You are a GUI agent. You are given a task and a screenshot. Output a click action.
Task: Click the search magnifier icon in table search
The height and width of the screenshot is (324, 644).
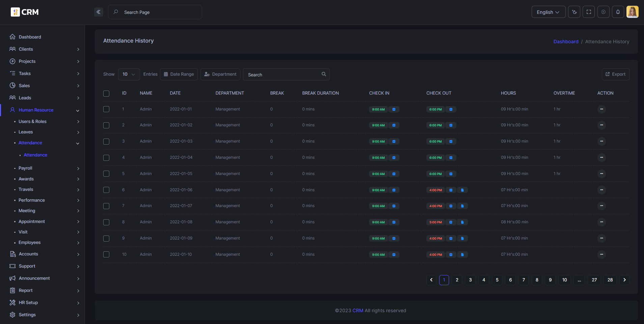tap(324, 74)
